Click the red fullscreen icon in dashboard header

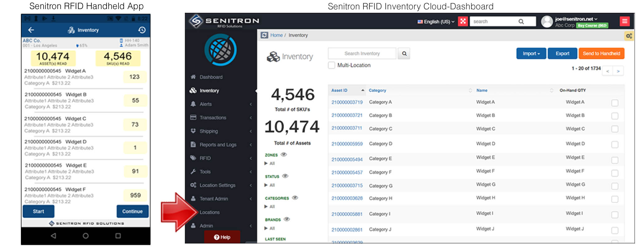click(x=463, y=21)
